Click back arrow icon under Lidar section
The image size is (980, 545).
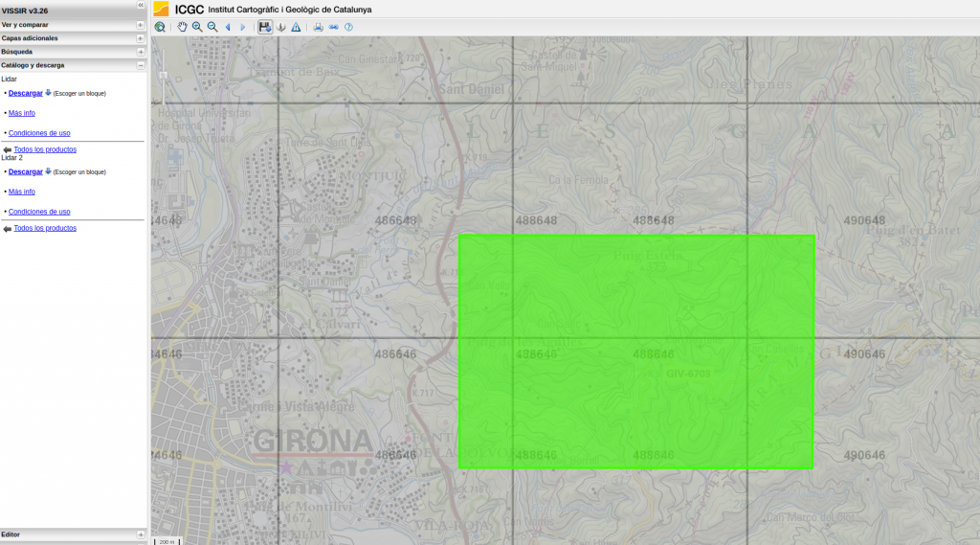[x=8, y=150]
